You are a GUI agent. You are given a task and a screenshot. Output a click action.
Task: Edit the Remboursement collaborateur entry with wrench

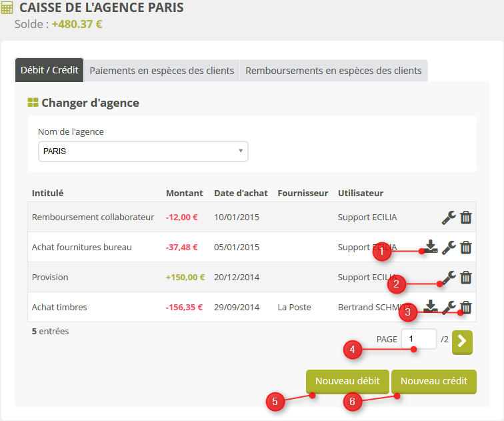[x=449, y=218]
